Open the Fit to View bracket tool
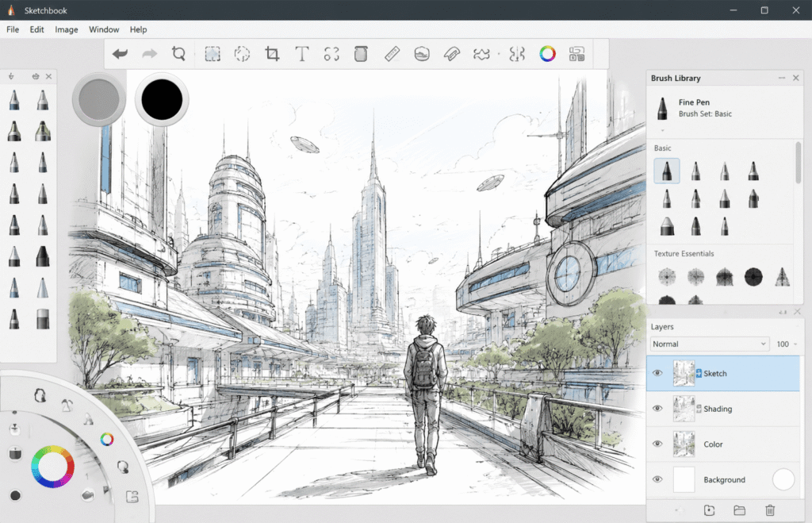This screenshot has width=812, height=523. point(331,54)
